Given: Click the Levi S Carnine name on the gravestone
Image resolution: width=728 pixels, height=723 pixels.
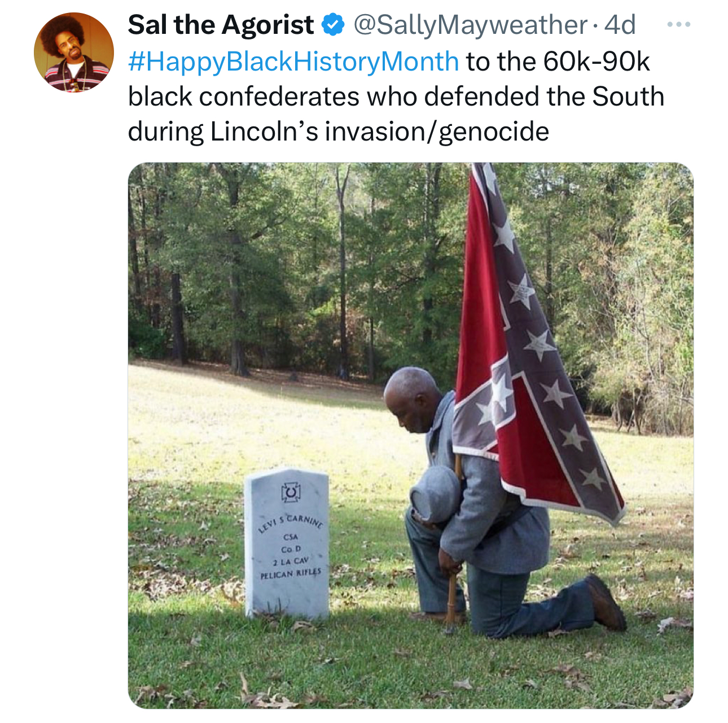Looking at the screenshot, I should (291, 523).
